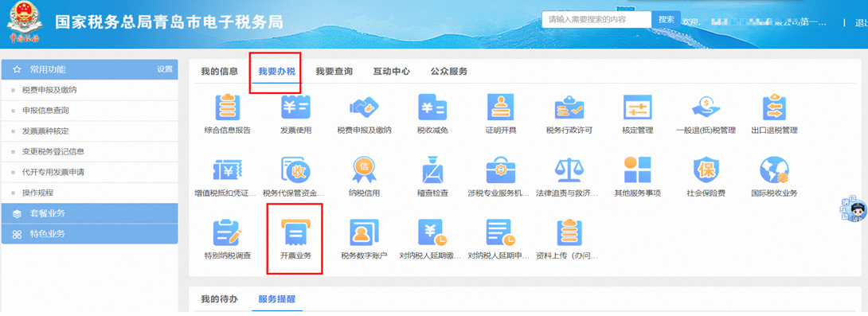Open 稽查检查 icon

click(x=432, y=170)
